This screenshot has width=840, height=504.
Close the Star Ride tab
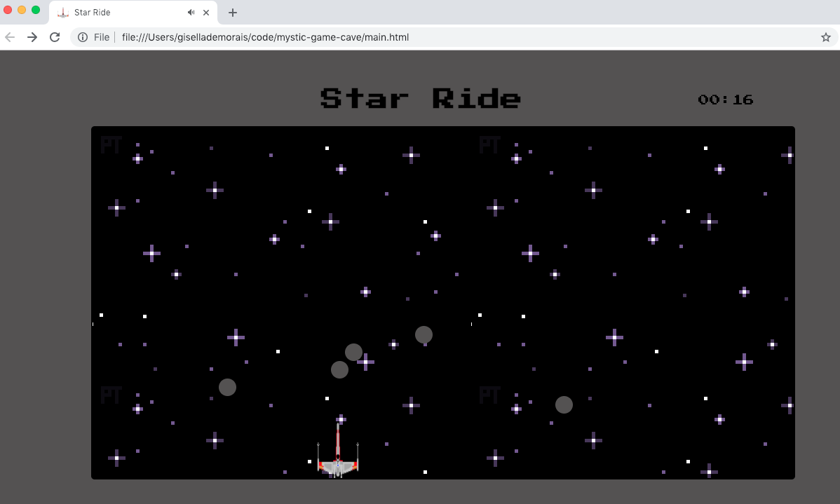205,13
